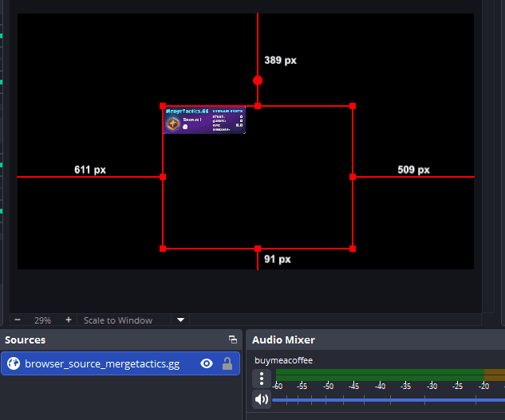Open the preview scaling dropdown arrow
The image size is (505, 420).
pyautogui.click(x=181, y=320)
